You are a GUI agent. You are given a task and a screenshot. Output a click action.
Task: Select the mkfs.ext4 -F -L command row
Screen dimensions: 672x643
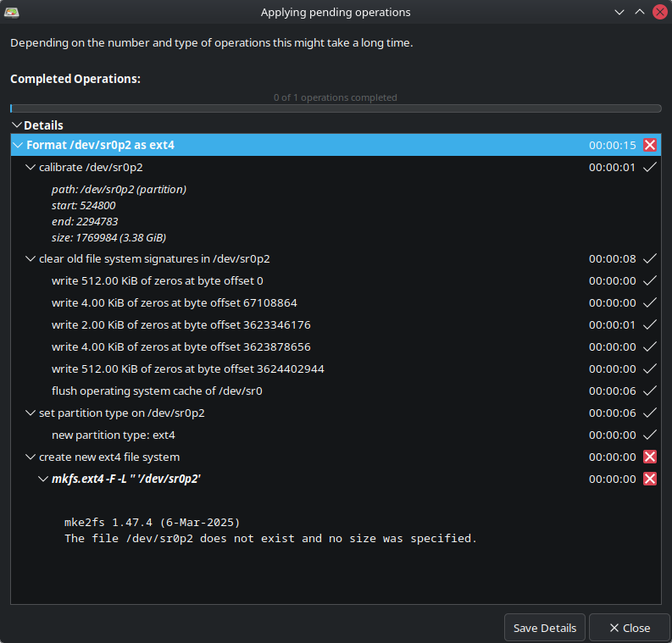(336, 479)
